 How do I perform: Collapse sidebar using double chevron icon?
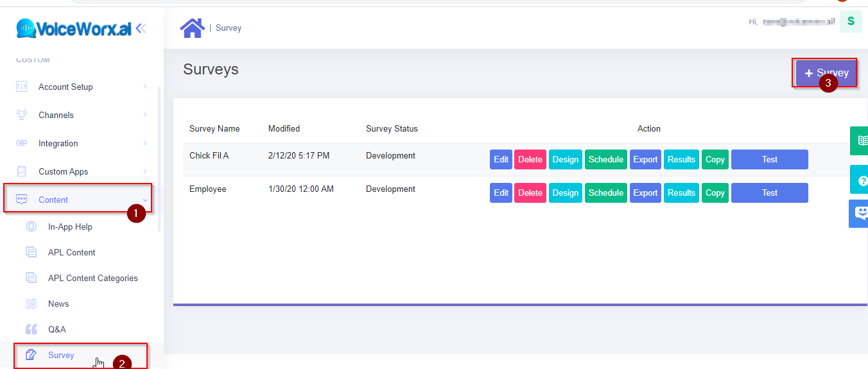141,28
